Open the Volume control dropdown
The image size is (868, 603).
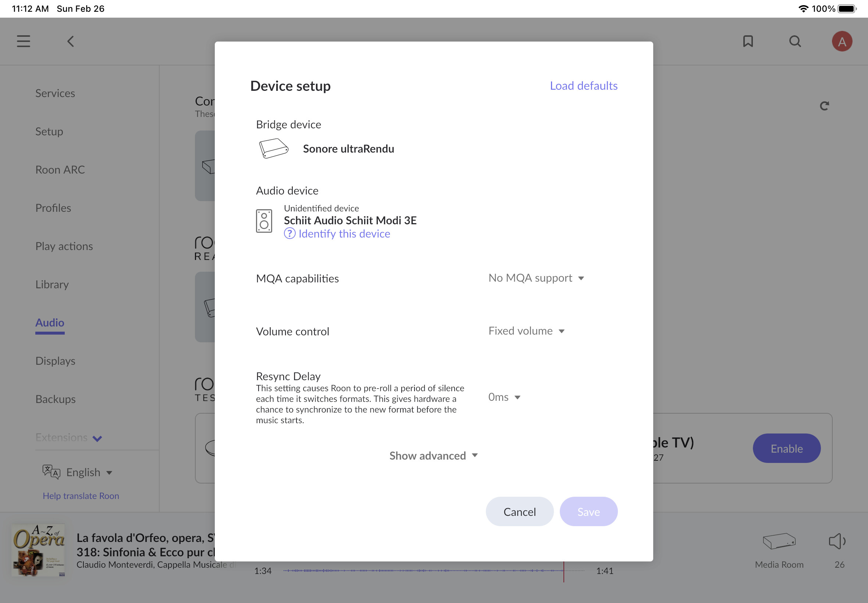pos(526,331)
